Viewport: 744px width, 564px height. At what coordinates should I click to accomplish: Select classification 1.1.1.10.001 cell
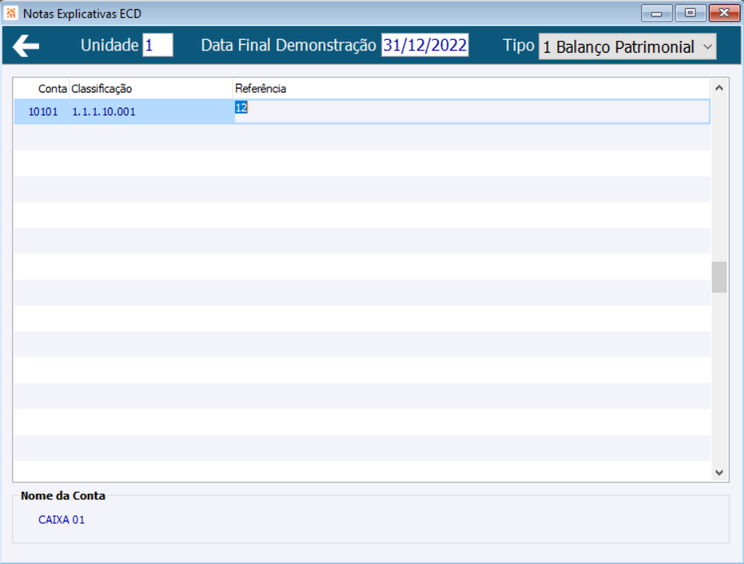coord(151,112)
